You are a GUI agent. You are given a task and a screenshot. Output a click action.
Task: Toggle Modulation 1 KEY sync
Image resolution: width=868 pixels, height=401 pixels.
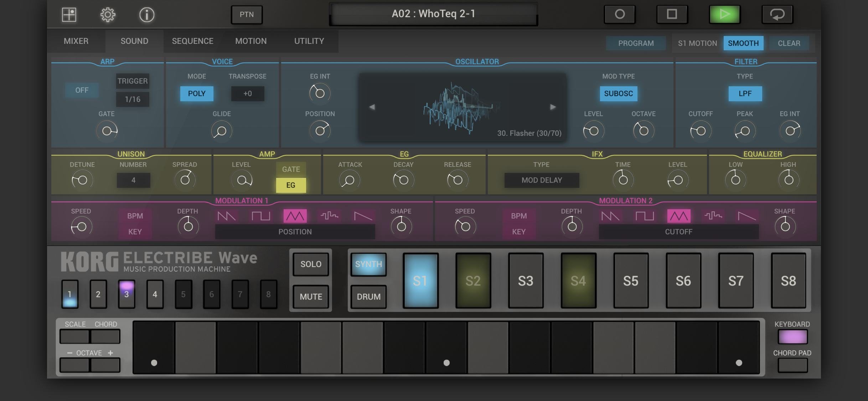click(135, 232)
